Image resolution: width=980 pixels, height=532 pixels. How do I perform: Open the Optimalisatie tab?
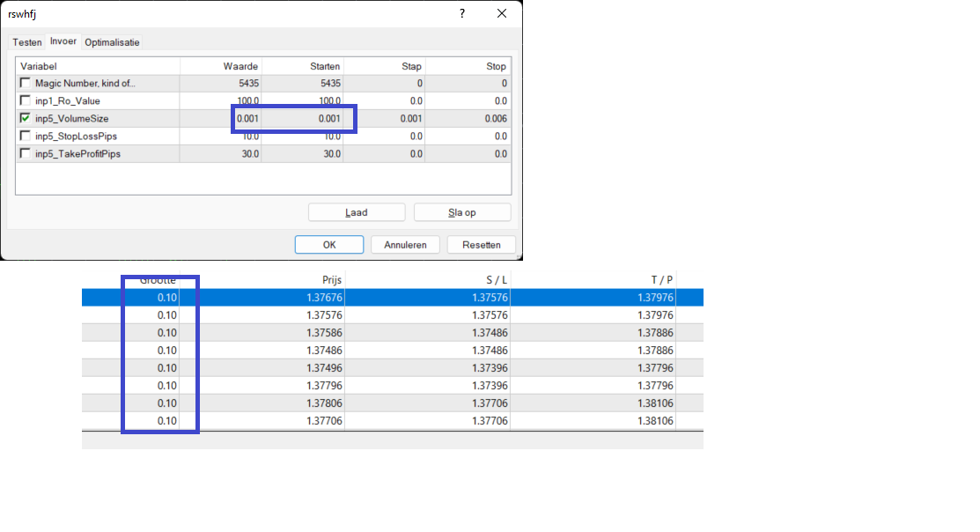pos(112,42)
